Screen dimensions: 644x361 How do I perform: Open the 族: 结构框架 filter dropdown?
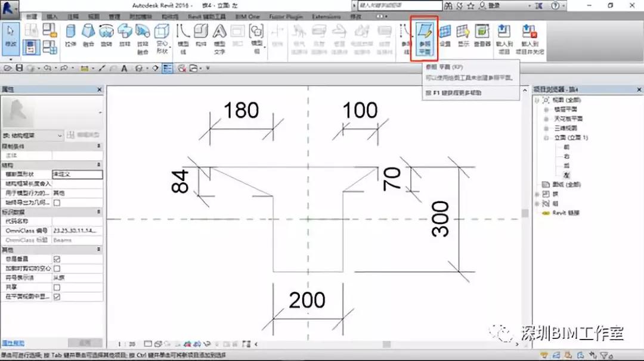pyautogui.click(x=32, y=135)
